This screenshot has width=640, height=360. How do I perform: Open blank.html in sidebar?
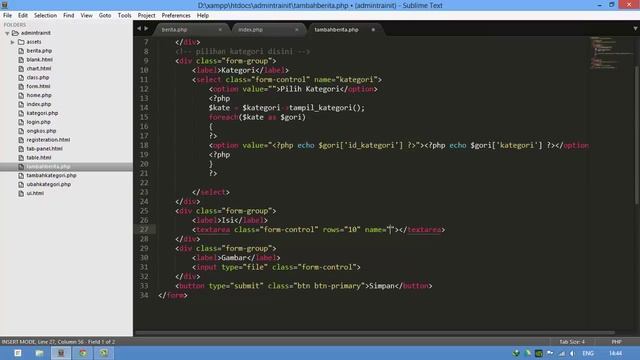click(x=40, y=60)
